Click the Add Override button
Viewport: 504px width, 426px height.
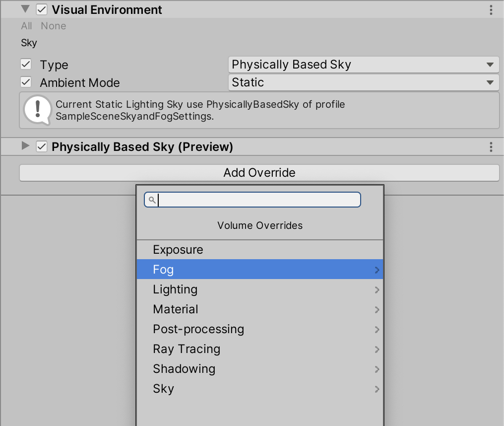coord(259,173)
